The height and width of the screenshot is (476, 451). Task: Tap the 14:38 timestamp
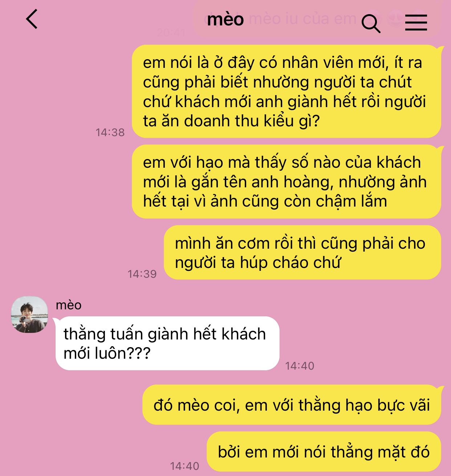(x=110, y=133)
